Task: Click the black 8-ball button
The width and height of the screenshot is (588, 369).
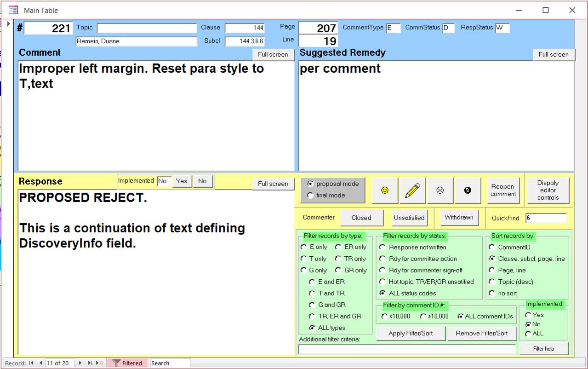Action: (468, 190)
